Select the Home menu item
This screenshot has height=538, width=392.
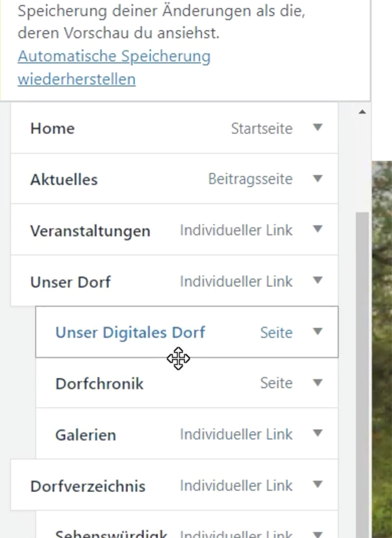click(53, 129)
